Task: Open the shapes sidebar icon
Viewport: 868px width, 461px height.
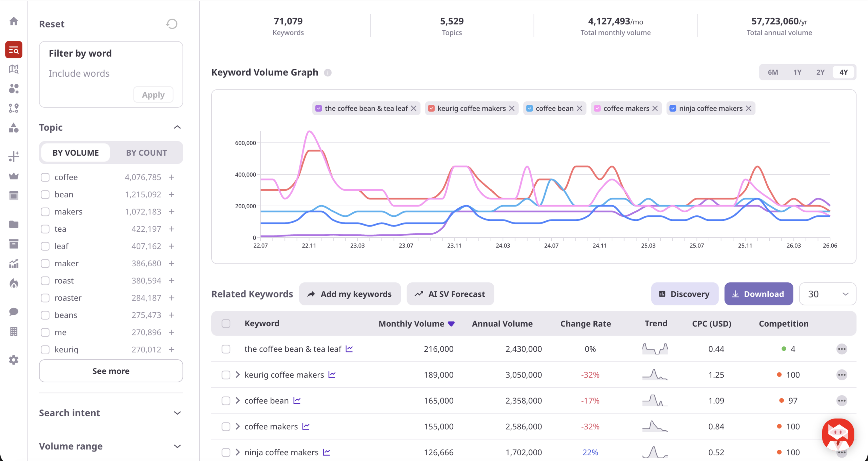Action: tap(14, 128)
